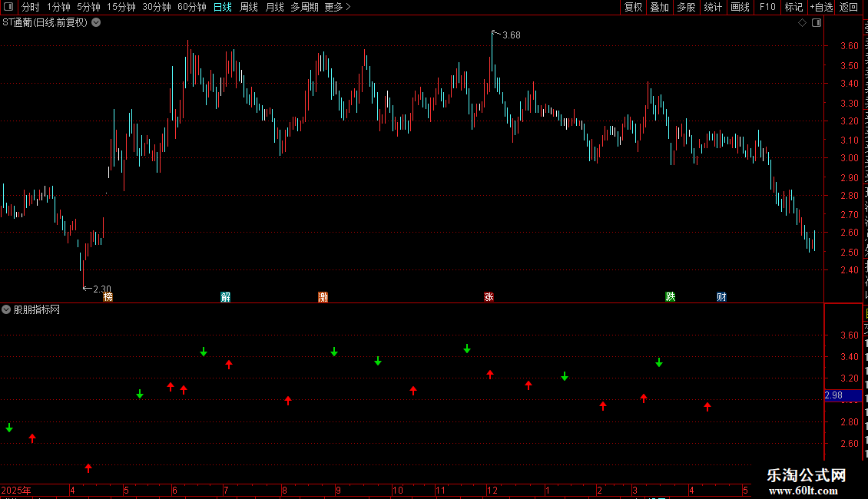Image resolution: width=868 pixels, height=499 pixels.
Task: Click the 涨 event marker icon
Action: tap(489, 297)
